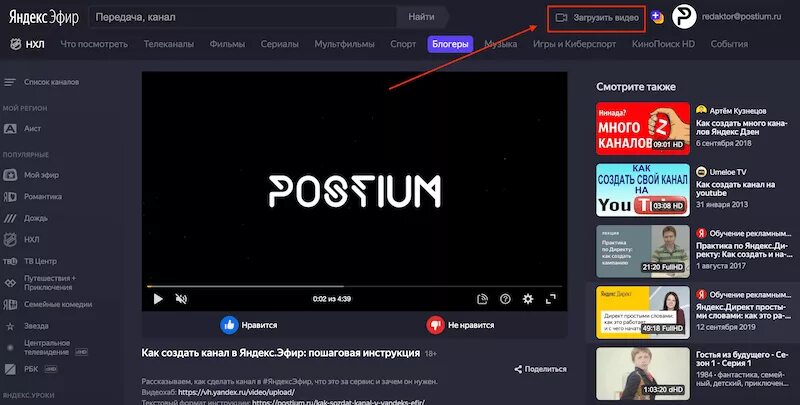Seek along the video progress bar
Viewport: 800px width, 405px height.
pos(354,286)
